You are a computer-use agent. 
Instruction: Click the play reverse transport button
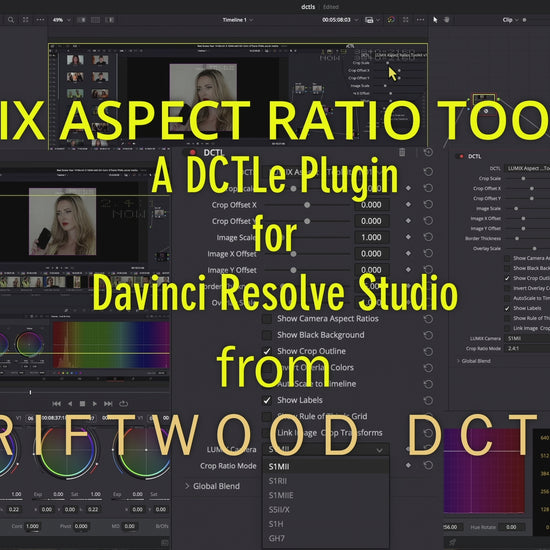pos(70,404)
